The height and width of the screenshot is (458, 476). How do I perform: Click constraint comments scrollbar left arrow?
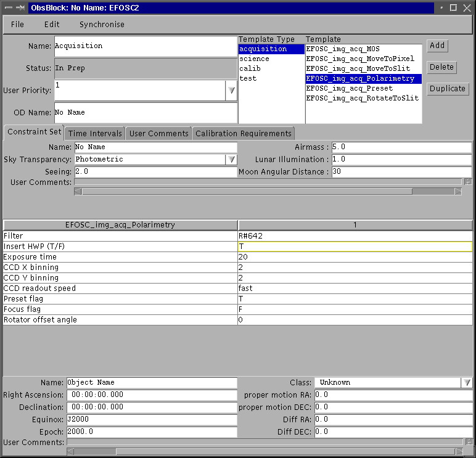tap(78, 192)
